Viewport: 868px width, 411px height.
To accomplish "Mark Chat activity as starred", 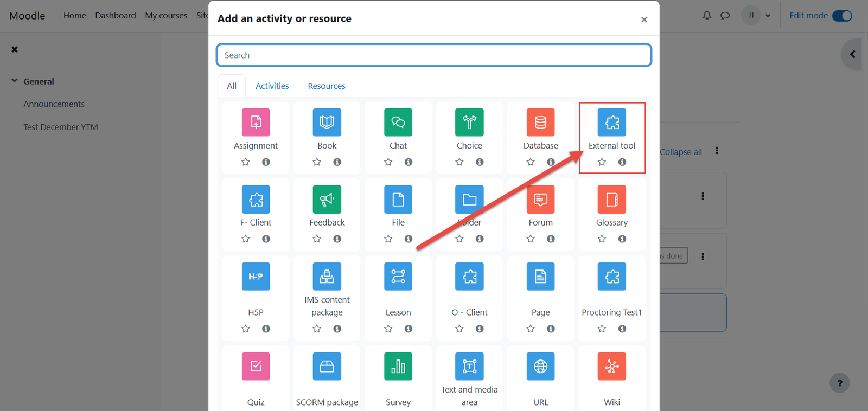I will coord(388,162).
